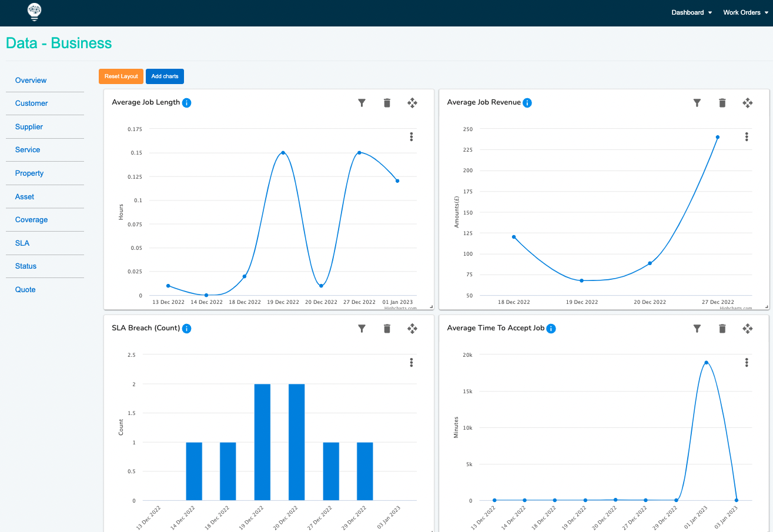Delete the Average Job Revenue chart via trash icon
This screenshot has height=532, width=773.
(722, 102)
